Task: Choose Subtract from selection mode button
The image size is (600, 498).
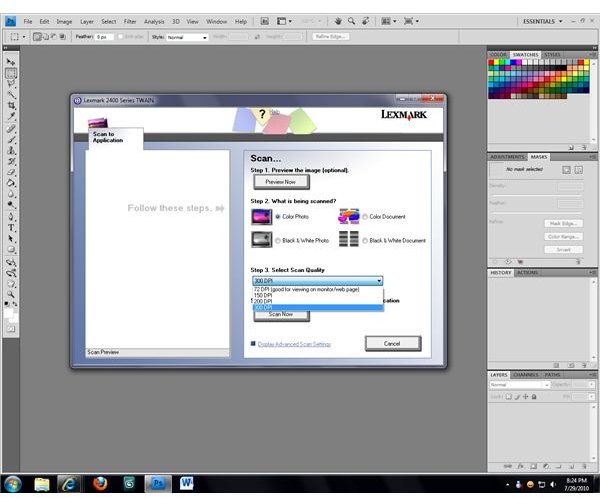Action: 54,37
